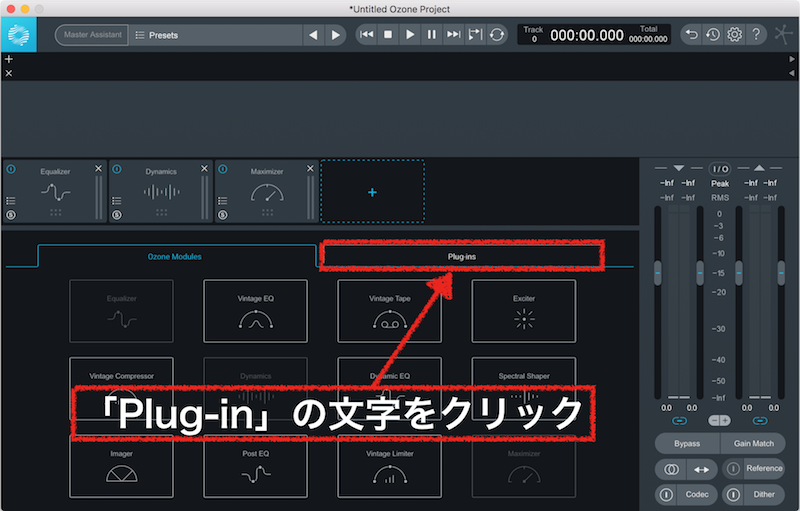
Task: Expand the track area right arrow
Action: point(792,59)
